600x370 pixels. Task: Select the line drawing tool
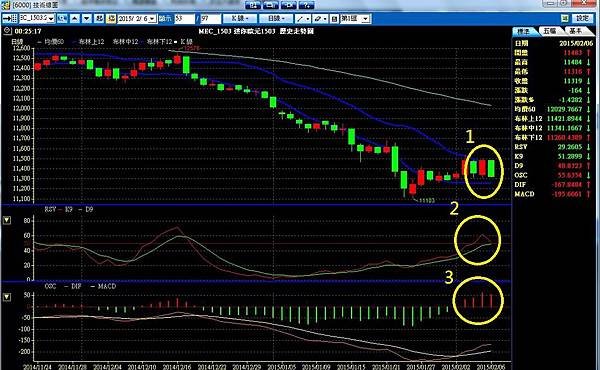pyautogui.click(x=300, y=18)
